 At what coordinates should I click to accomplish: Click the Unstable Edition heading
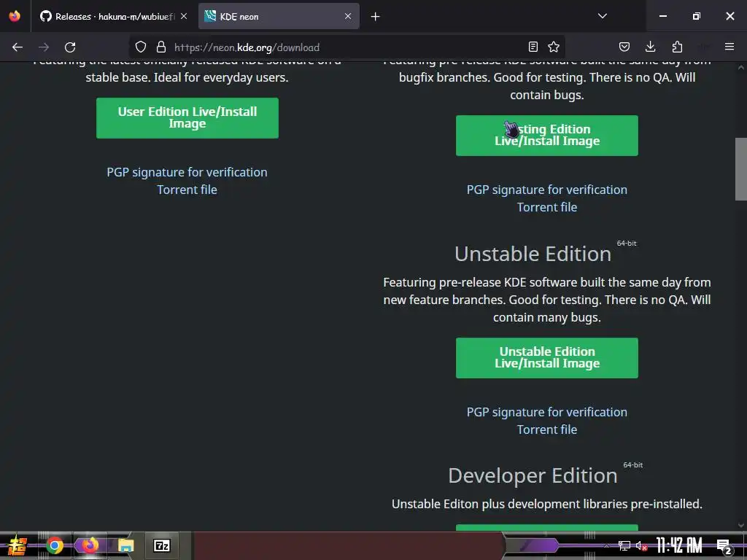533,254
